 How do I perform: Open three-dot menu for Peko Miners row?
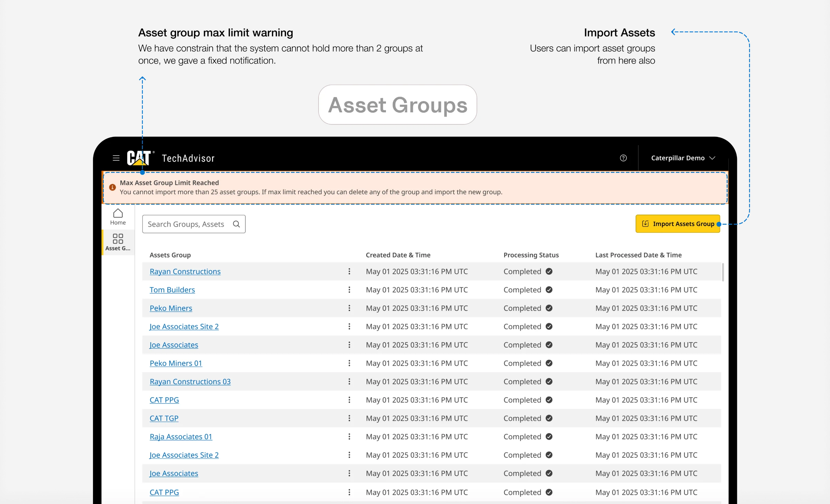[349, 308]
